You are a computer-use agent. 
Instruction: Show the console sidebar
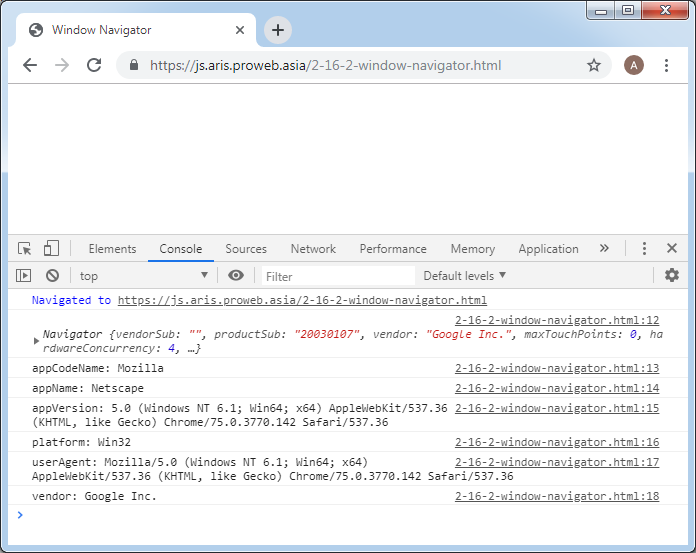pos(24,276)
